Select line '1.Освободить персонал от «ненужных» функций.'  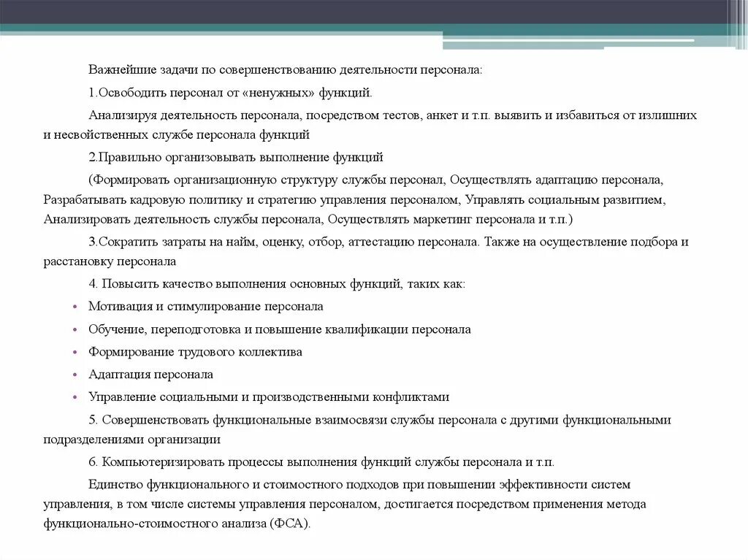tap(230, 93)
